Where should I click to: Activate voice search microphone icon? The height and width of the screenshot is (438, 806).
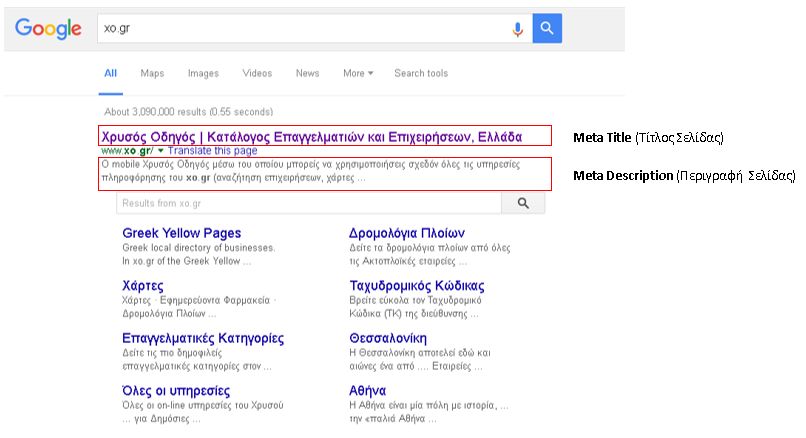518,29
